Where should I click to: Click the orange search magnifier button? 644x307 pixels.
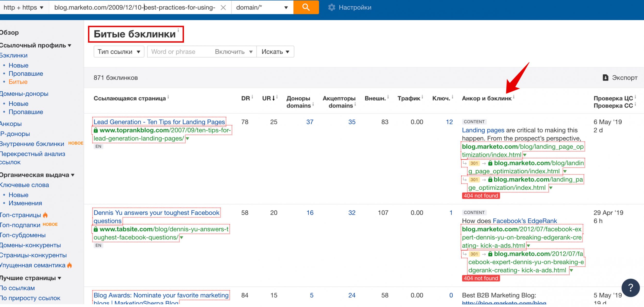(306, 7)
